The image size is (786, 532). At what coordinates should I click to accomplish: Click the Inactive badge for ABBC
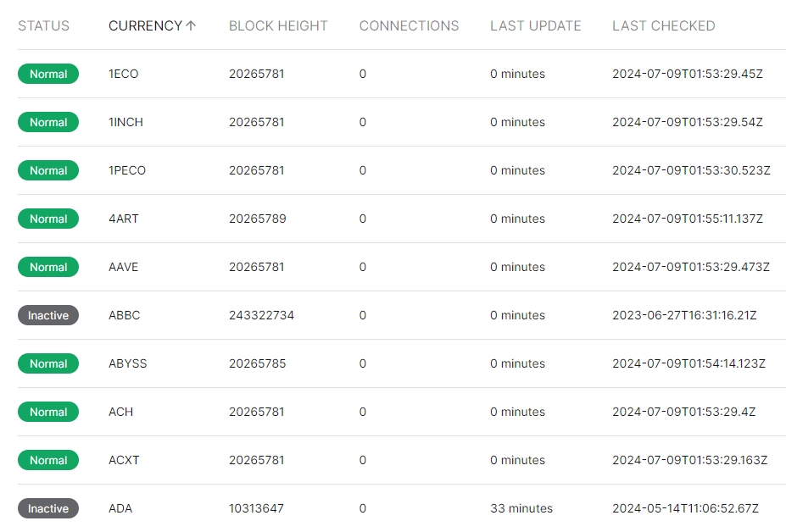click(x=48, y=315)
